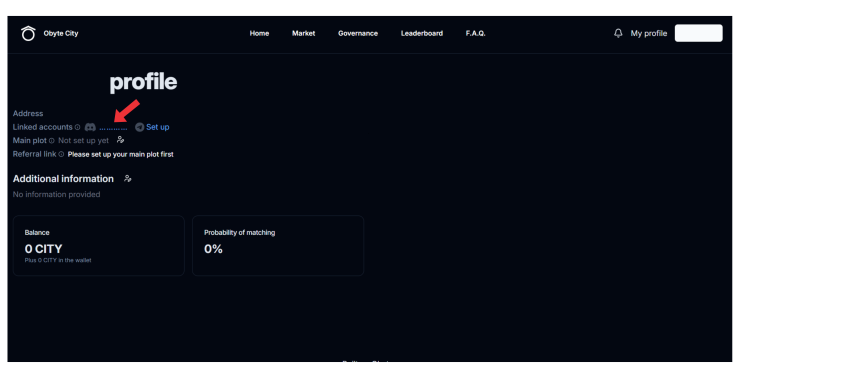Click the white button beside My profile
Image resolution: width=848 pixels, height=377 pixels.
tap(698, 33)
